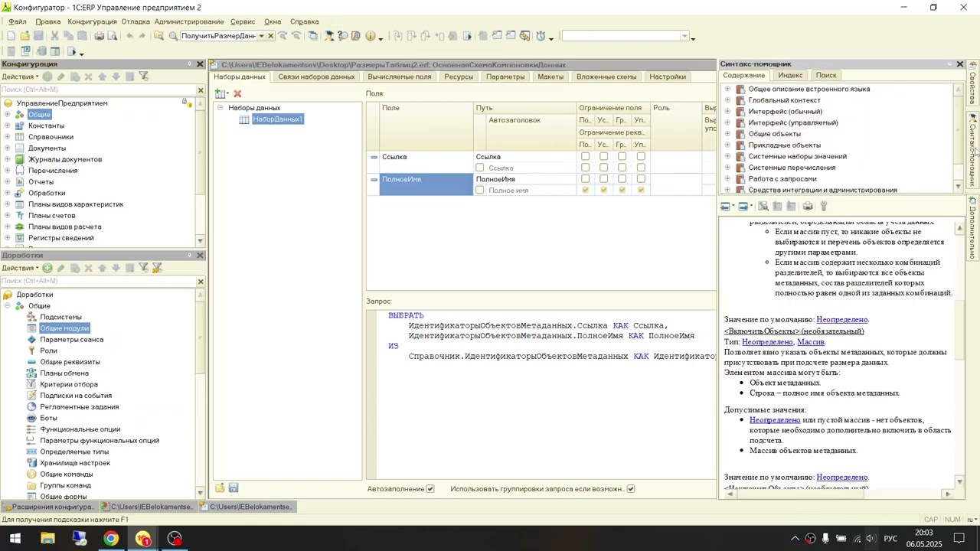Click the save icon below the data sets tree
Image resolution: width=980 pixels, height=551 pixels.
click(x=234, y=488)
